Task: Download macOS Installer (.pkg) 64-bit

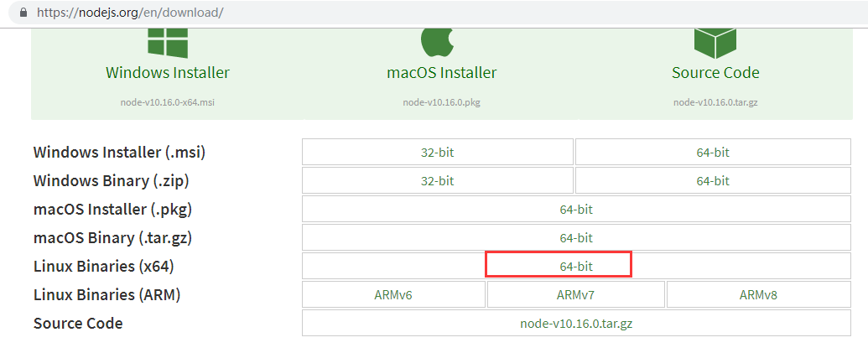Action: 576,210
